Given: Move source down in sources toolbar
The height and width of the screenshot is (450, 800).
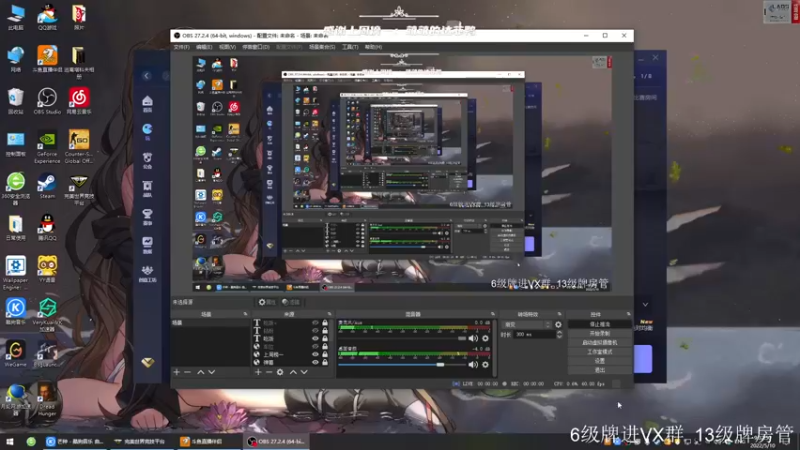Looking at the screenshot, I should (x=304, y=372).
